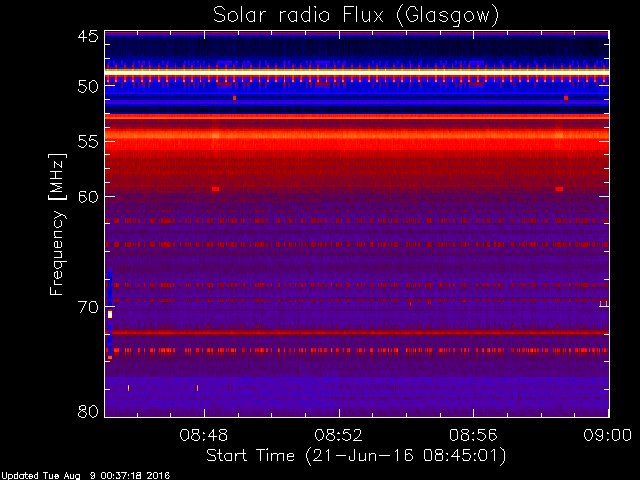Click the 70 frequency tick label
Image resolution: width=640 pixels, height=480 pixels.
pos(88,307)
